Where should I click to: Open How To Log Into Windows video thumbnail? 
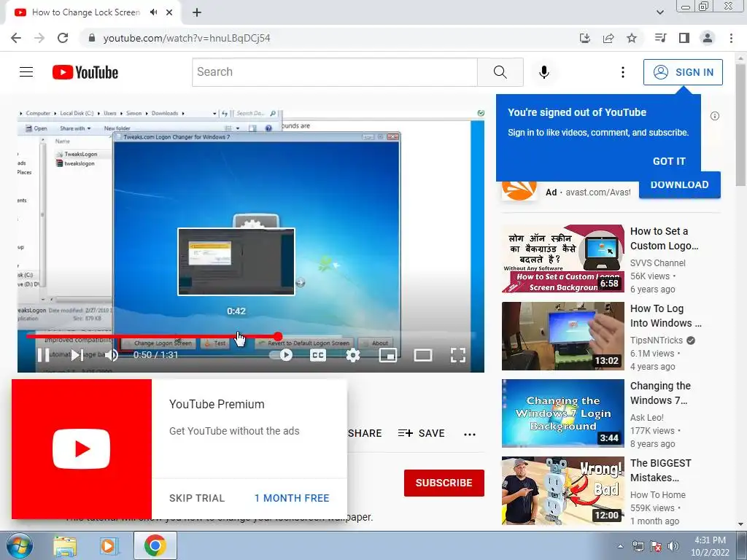coord(562,335)
